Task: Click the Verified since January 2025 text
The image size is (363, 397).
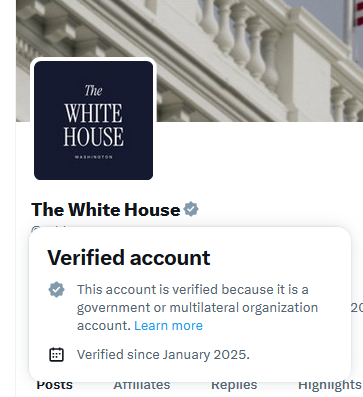Action: point(163,354)
